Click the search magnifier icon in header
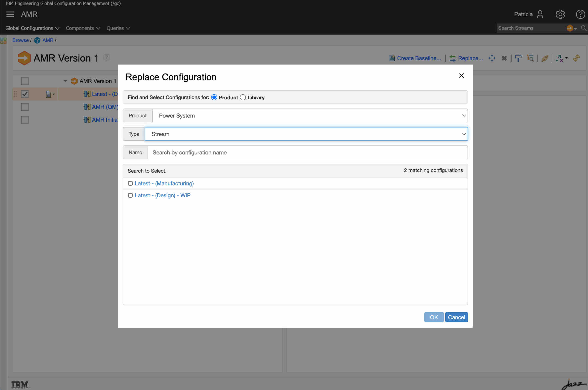 pos(584,28)
